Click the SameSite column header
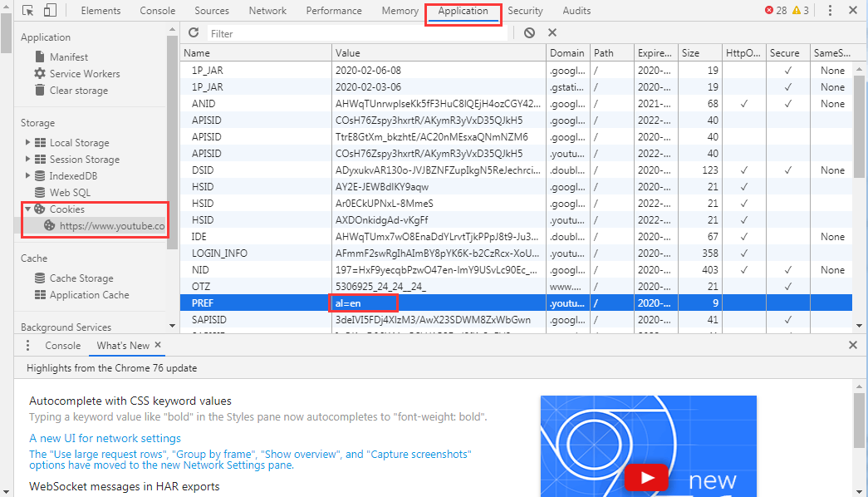Image resolution: width=868 pixels, height=497 pixels. tap(831, 53)
